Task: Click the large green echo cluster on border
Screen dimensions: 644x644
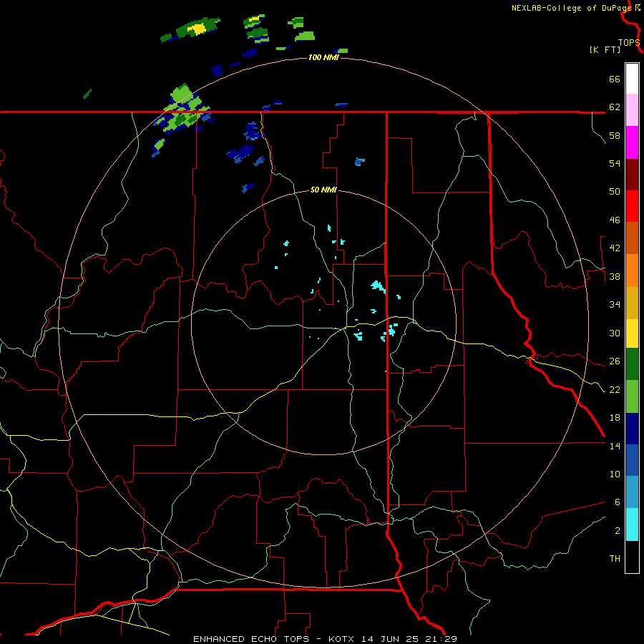Action: (183, 109)
